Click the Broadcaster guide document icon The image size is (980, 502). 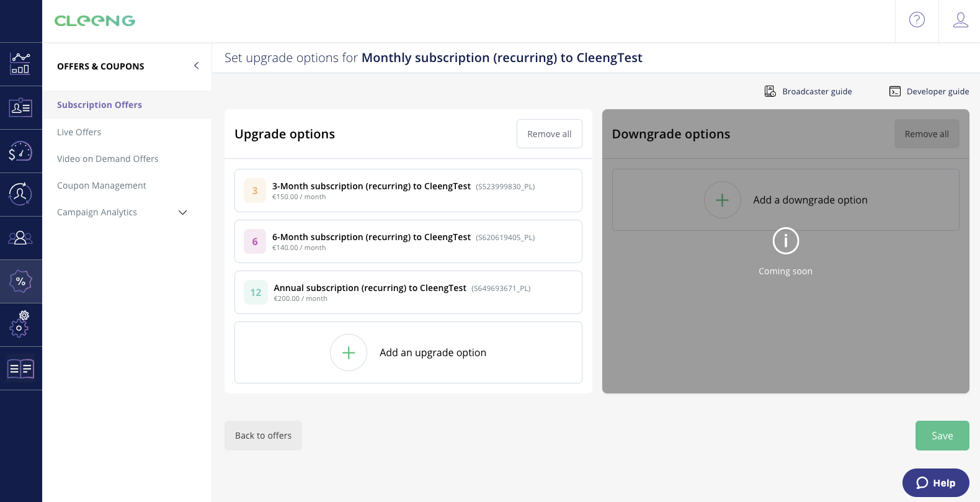[x=770, y=91]
